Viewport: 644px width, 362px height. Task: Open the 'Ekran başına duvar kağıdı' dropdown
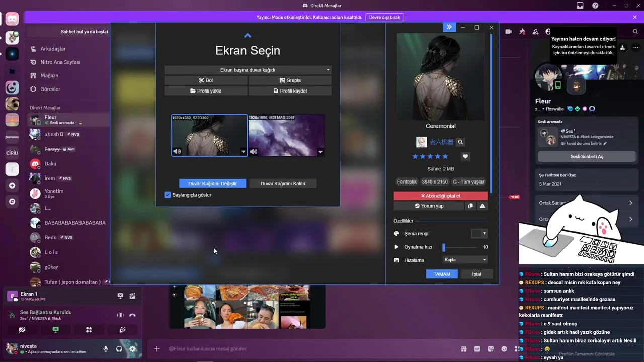click(x=248, y=70)
